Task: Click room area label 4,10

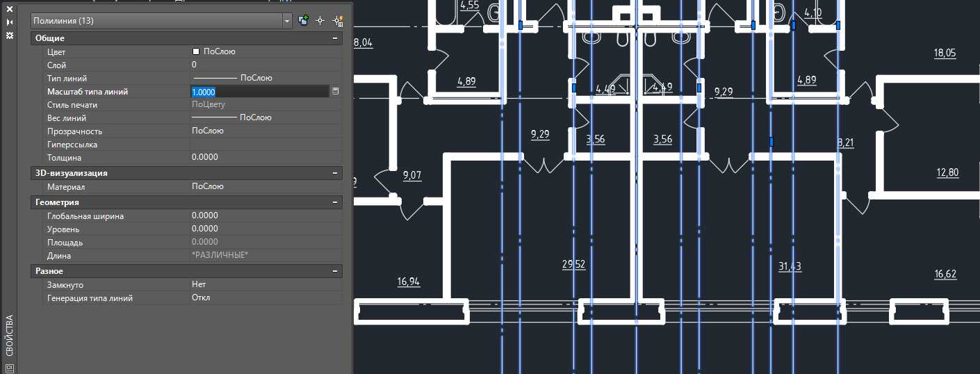Action: point(812,13)
